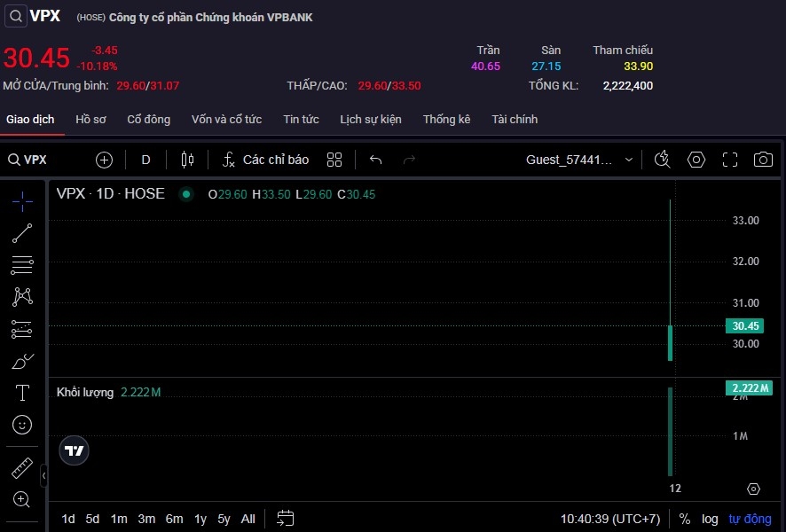Set chart range to 6m
This screenshot has width=786, height=532.
click(x=174, y=519)
